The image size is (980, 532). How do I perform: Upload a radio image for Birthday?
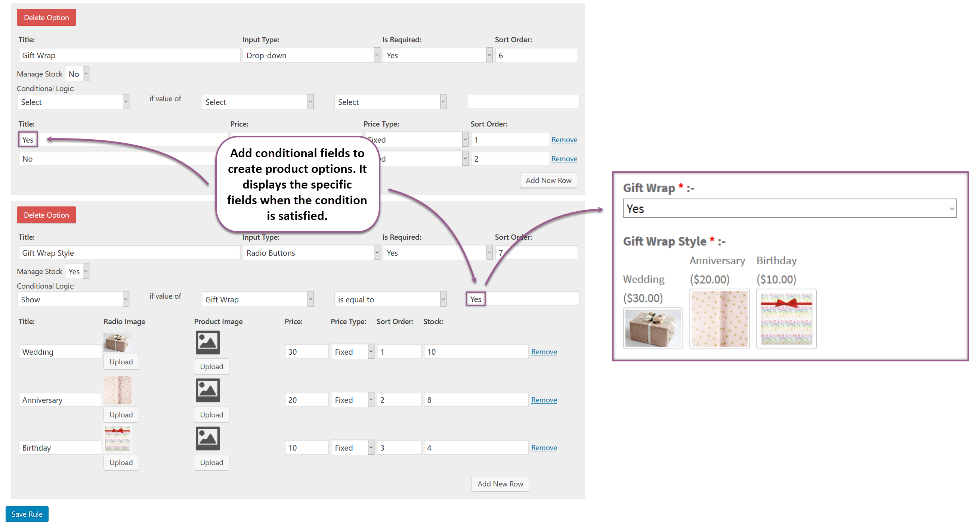tap(121, 463)
